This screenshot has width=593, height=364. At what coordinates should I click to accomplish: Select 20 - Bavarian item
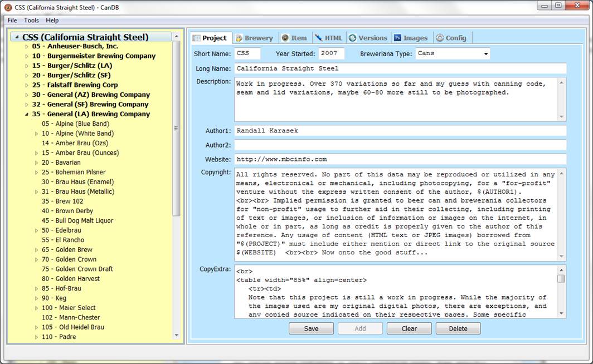61,163
